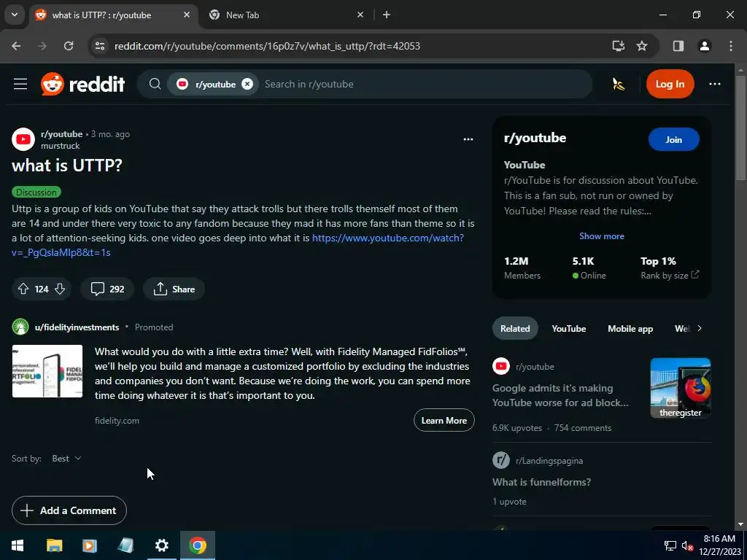The image size is (747, 560).
Task: Expand Show more in community description
Action: (x=602, y=236)
